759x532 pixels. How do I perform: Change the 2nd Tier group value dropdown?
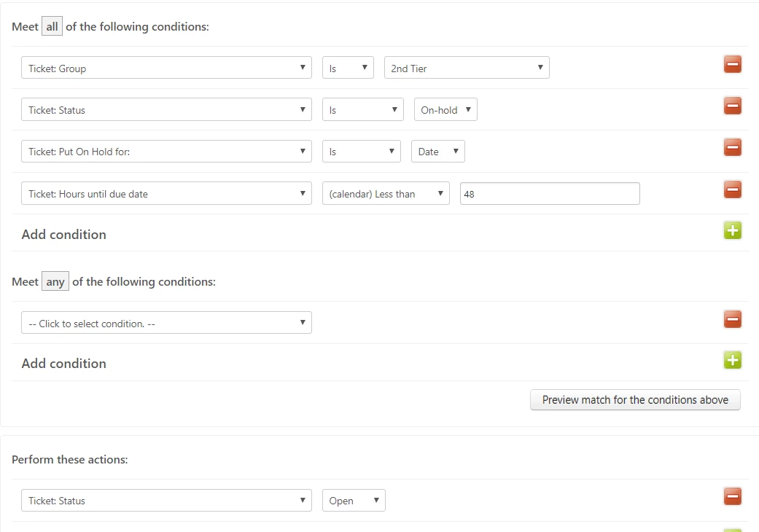pyautogui.click(x=467, y=69)
